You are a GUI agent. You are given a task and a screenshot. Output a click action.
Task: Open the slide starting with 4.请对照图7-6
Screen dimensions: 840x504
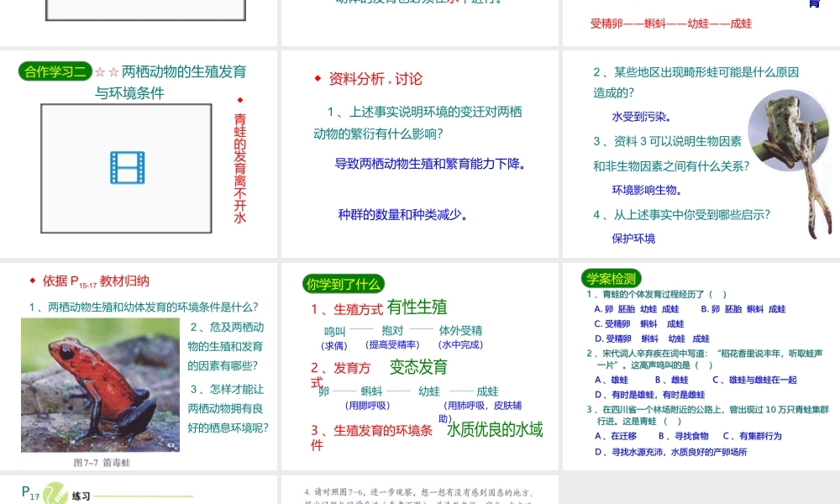(x=419, y=490)
